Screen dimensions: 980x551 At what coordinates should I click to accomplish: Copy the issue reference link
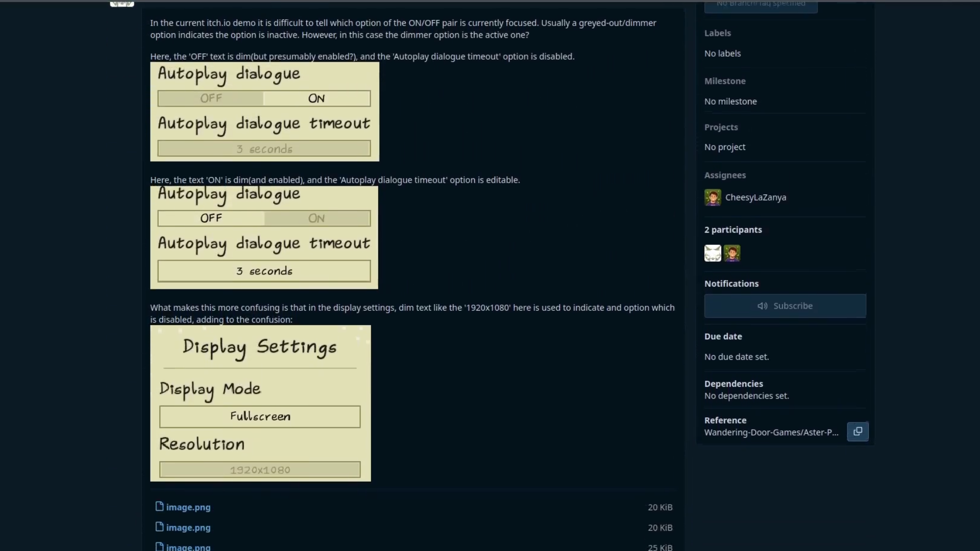pyautogui.click(x=857, y=432)
